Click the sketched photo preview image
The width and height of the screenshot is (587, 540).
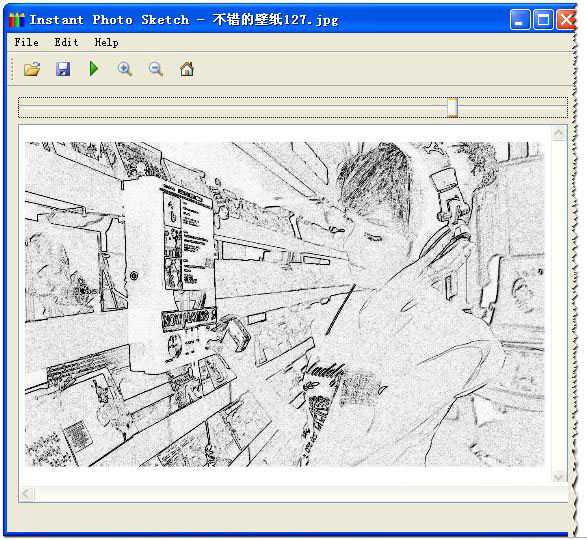tap(285, 304)
